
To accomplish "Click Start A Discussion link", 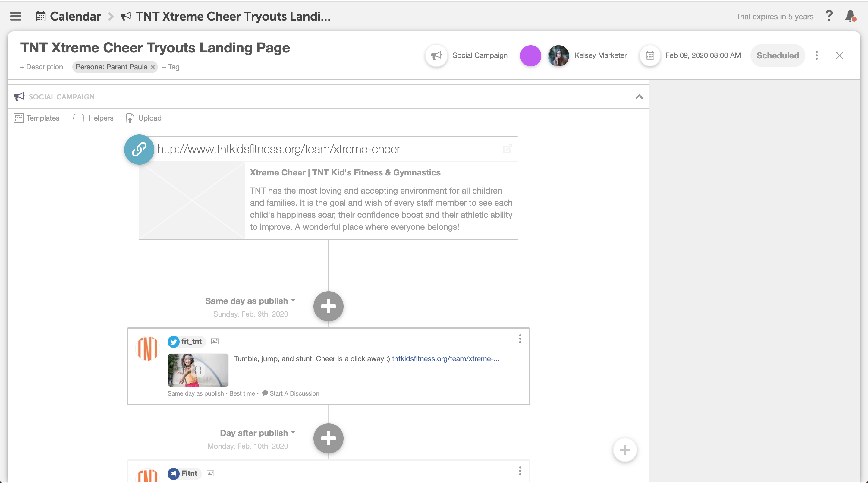I will pos(291,393).
